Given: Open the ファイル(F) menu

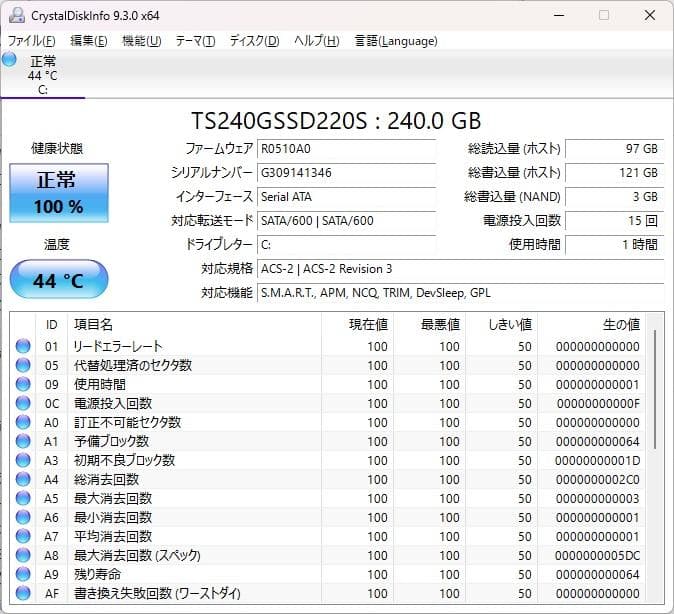Looking at the screenshot, I should [31, 41].
